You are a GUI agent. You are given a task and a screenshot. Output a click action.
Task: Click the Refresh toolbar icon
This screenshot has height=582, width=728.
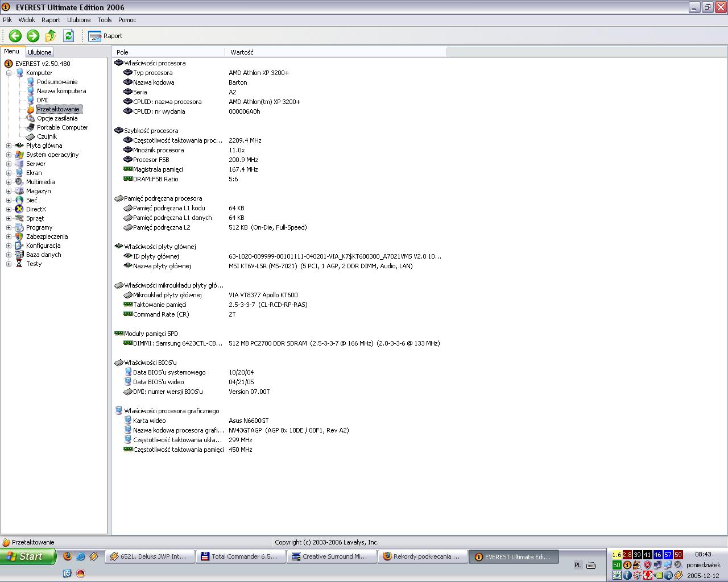click(68, 36)
